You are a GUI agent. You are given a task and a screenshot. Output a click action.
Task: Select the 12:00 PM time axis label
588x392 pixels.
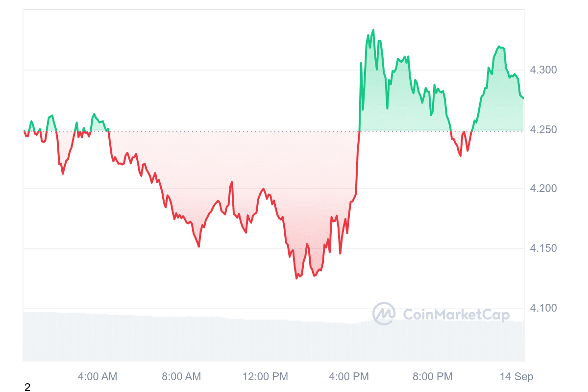(266, 377)
